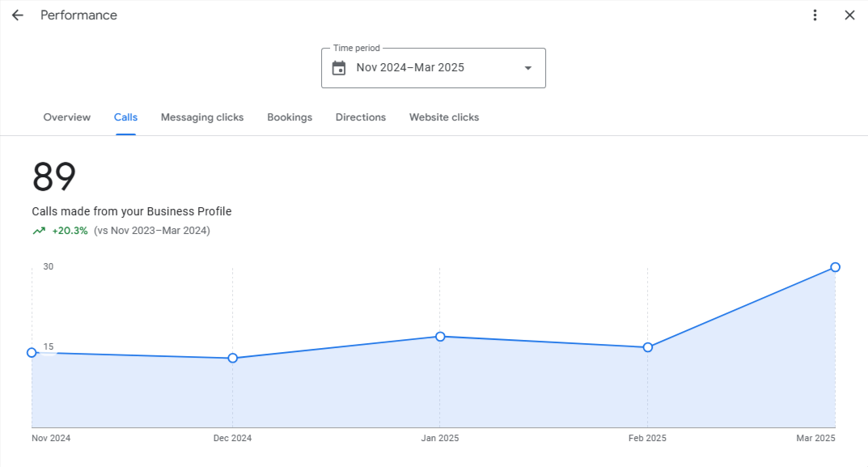
Task: Click the Mar 2025 peak data point
Action: [836, 267]
